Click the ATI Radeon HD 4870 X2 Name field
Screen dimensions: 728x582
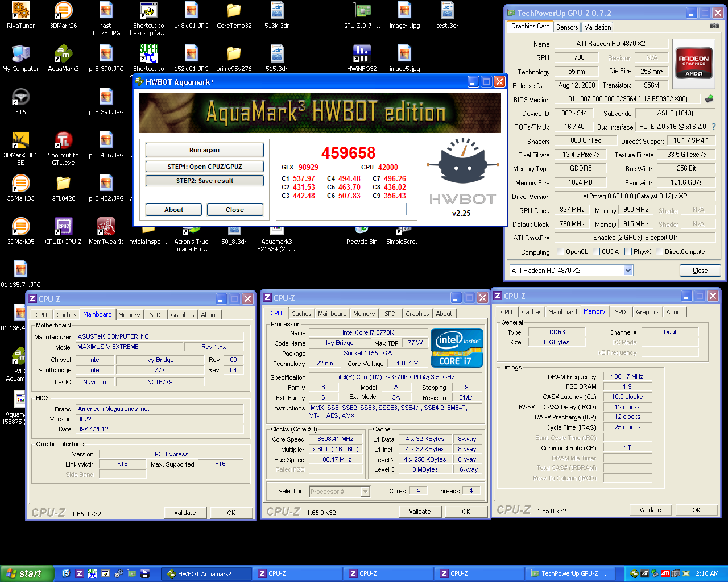click(611, 44)
